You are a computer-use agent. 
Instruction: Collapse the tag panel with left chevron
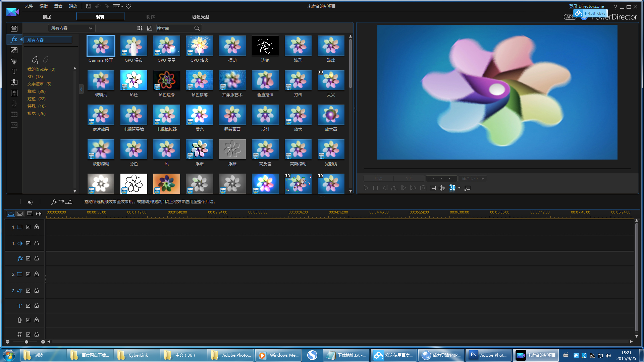point(81,89)
